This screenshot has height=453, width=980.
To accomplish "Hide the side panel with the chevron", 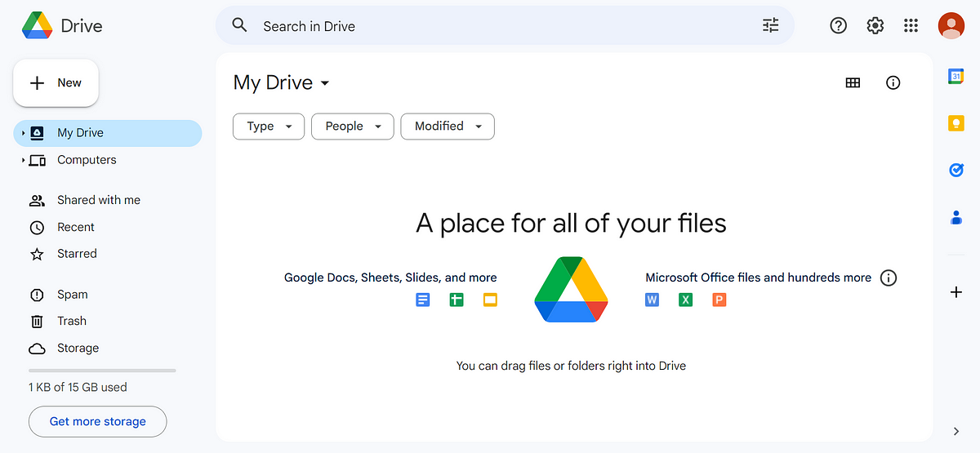I will point(956,431).
